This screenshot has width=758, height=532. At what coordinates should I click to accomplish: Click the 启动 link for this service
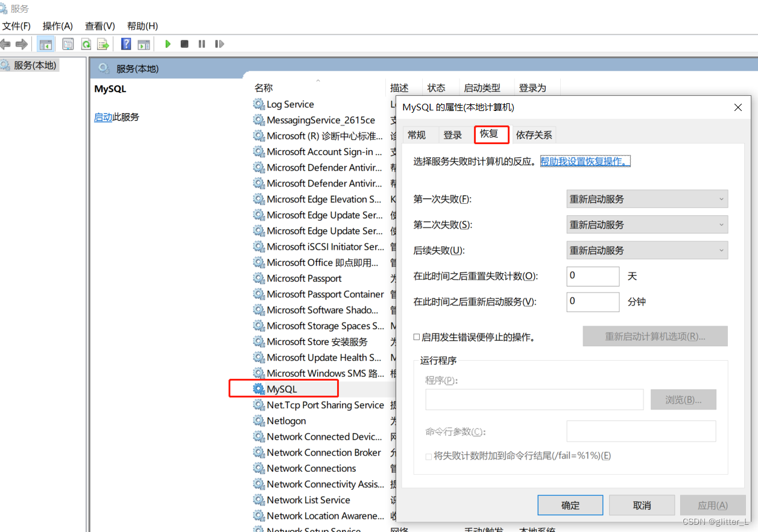[103, 117]
